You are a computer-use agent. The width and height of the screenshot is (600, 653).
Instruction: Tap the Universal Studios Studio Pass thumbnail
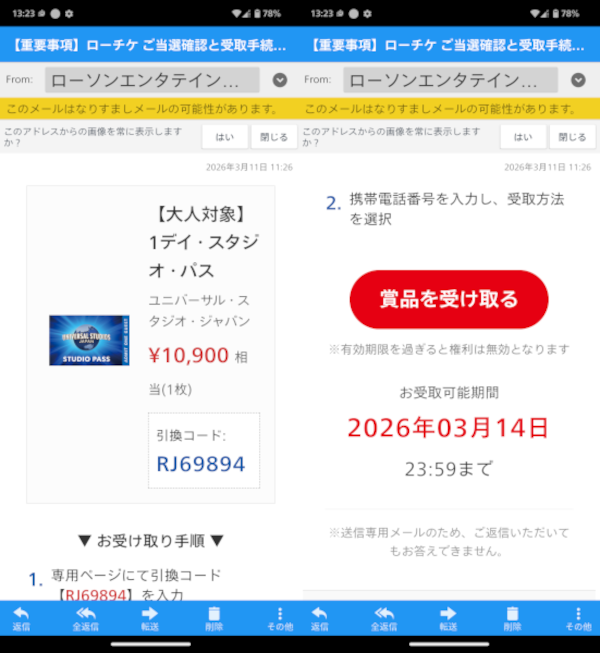click(89, 340)
